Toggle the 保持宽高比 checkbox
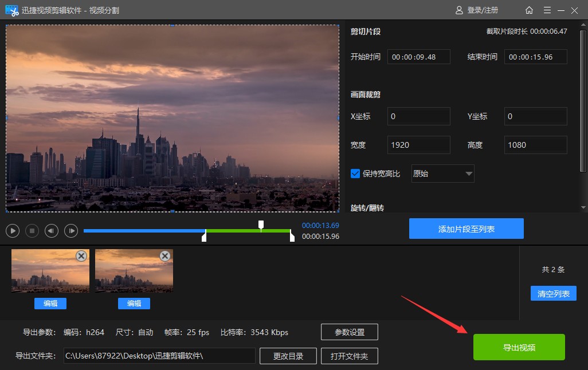The height and width of the screenshot is (370, 588). click(355, 174)
